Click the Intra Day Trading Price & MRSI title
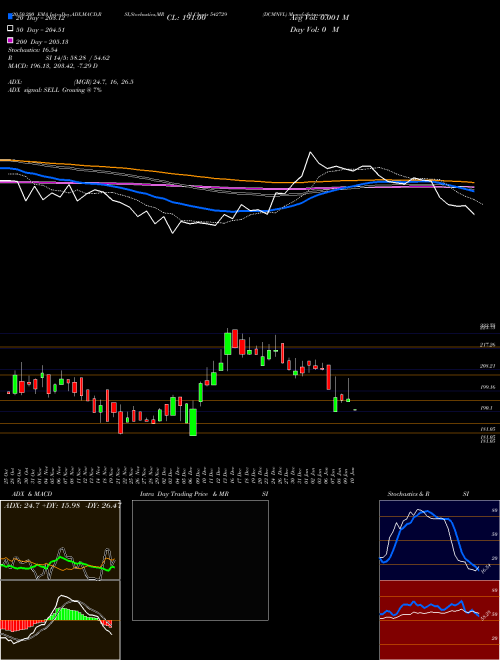The height and width of the screenshot is (660, 500). [x=204, y=494]
